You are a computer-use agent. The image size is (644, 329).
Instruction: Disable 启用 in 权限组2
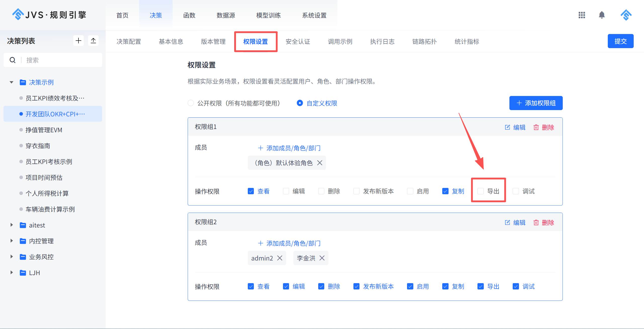pos(410,286)
